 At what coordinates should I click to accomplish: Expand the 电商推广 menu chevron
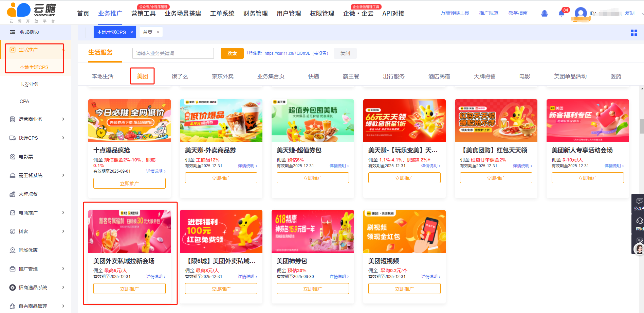[63, 213]
